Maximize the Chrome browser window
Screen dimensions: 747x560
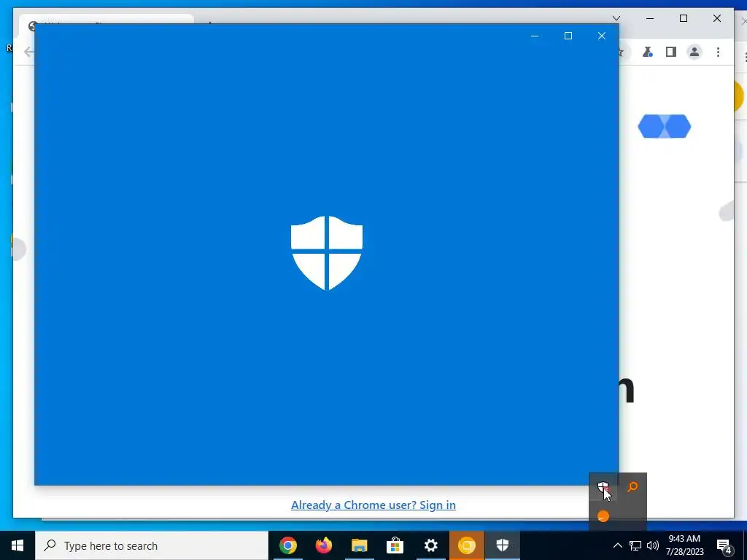point(683,18)
